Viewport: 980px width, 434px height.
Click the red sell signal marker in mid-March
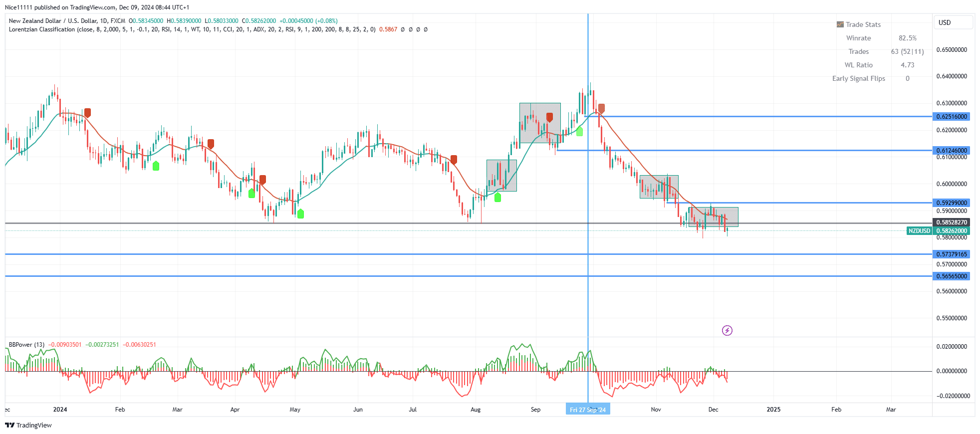click(211, 144)
